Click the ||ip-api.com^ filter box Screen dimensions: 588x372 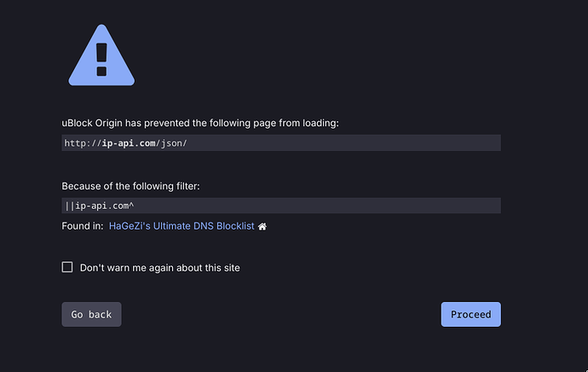point(280,206)
